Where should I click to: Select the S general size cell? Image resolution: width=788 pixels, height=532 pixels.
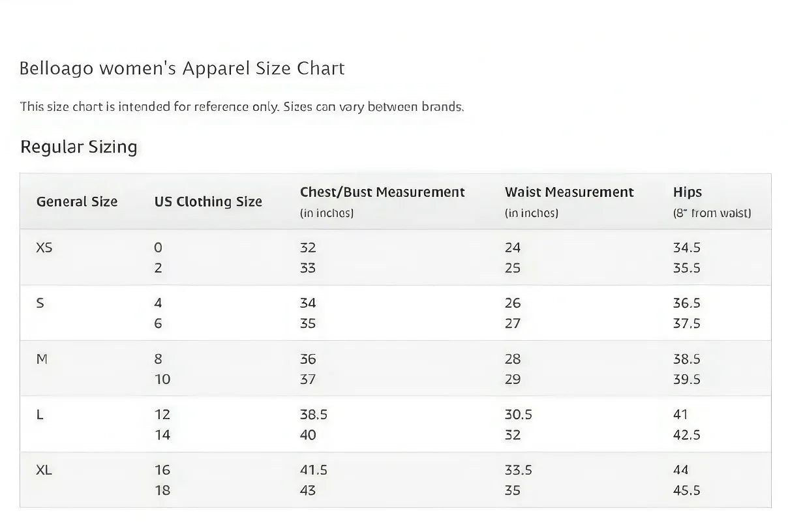pyautogui.click(x=40, y=303)
